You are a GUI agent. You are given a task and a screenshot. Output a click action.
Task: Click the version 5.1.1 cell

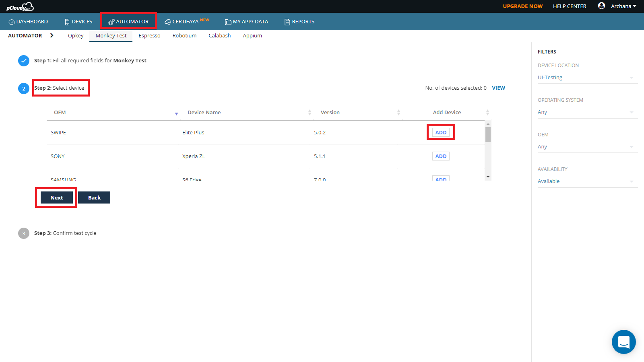pos(320,156)
